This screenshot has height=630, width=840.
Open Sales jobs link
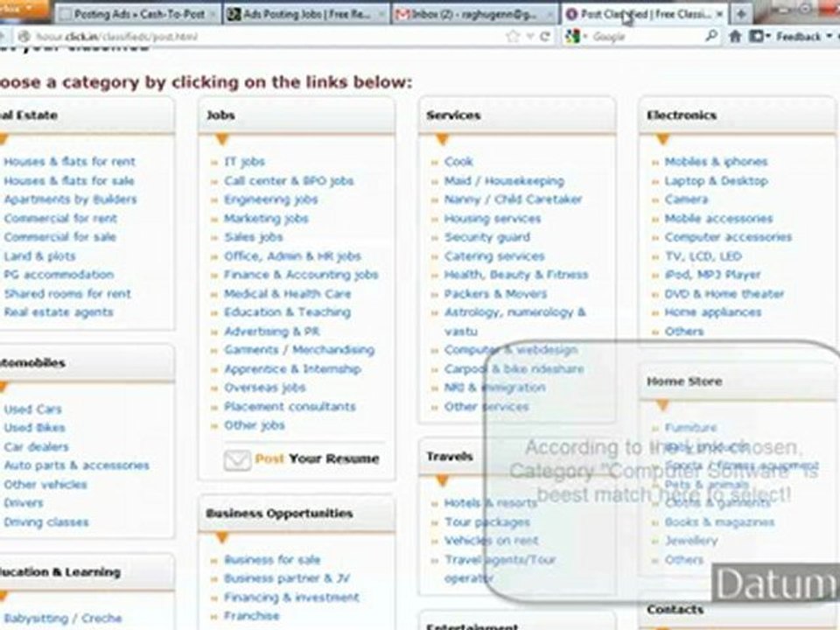click(x=254, y=237)
